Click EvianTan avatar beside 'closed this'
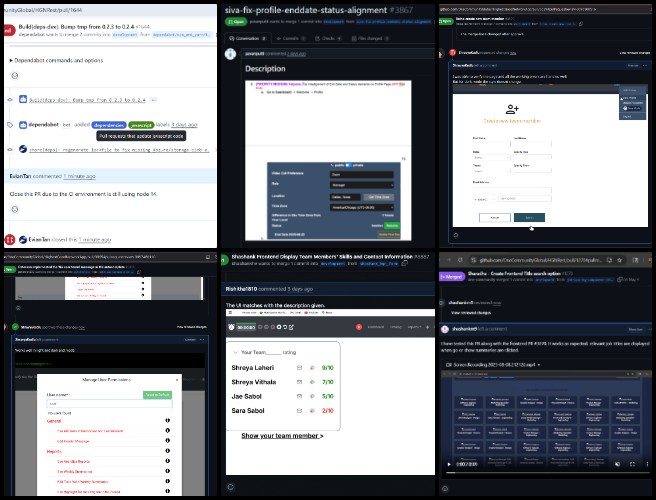 23,240
